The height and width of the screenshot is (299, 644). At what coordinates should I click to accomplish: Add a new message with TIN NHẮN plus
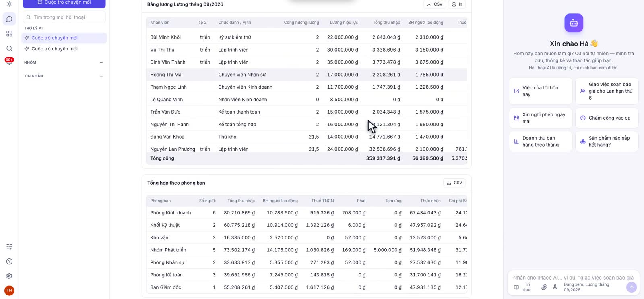101,76
